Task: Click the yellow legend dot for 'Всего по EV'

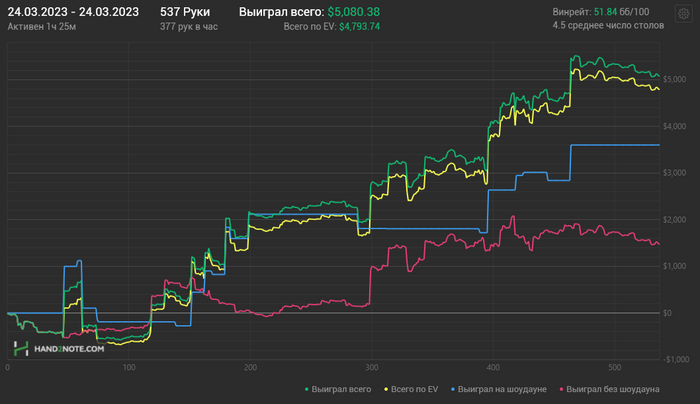Action: coord(386,390)
